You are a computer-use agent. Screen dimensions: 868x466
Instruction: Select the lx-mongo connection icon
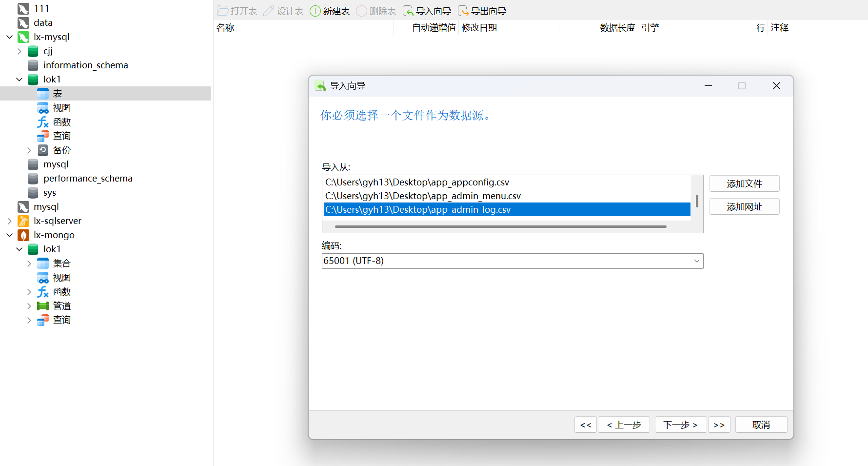pyautogui.click(x=23, y=235)
